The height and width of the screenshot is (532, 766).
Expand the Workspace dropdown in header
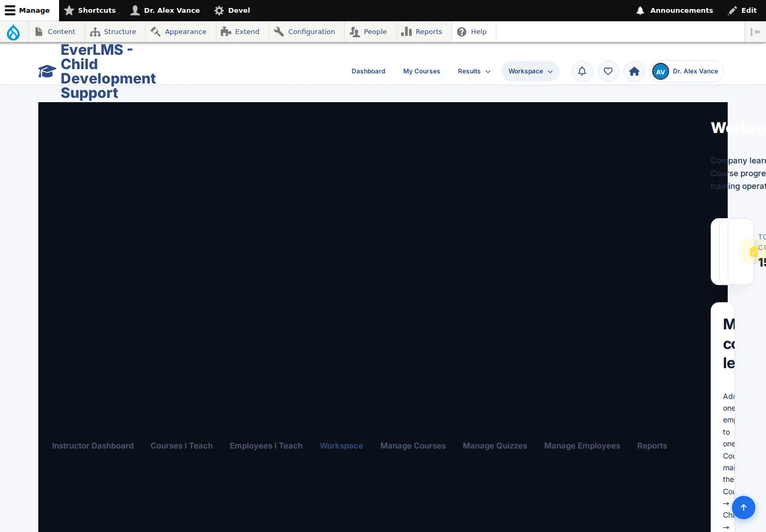pyautogui.click(x=530, y=71)
